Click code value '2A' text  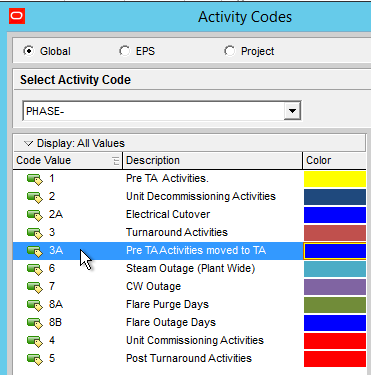tap(56, 214)
